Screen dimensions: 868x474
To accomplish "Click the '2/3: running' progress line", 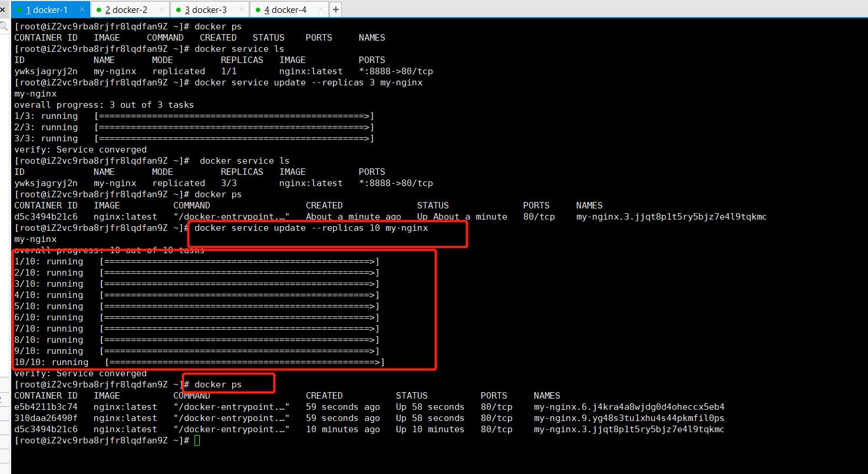I will point(194,127).
